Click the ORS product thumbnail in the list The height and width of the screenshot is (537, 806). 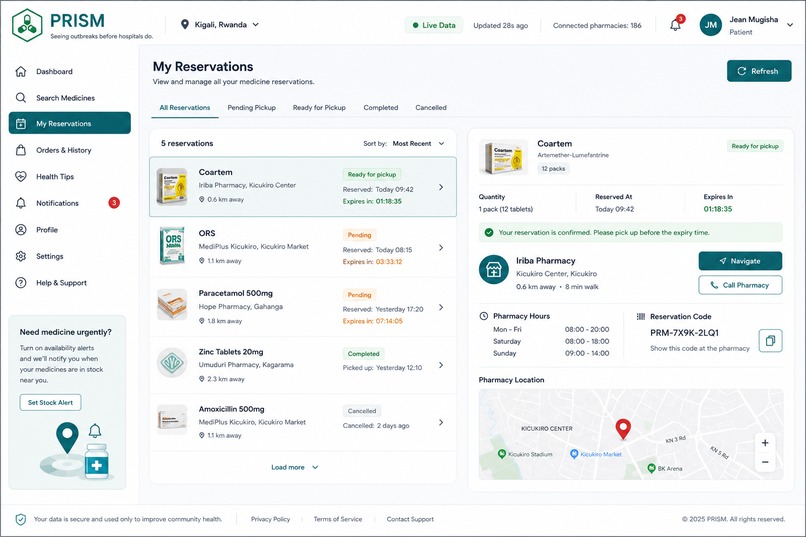click(172, 247)
